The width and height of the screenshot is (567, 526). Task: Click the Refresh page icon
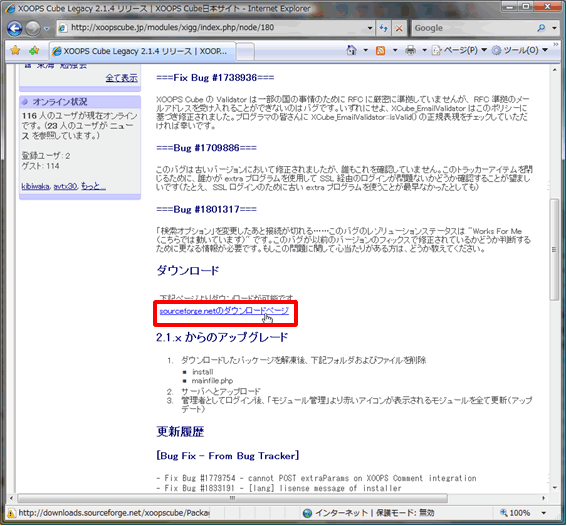(x=384, y=28)
